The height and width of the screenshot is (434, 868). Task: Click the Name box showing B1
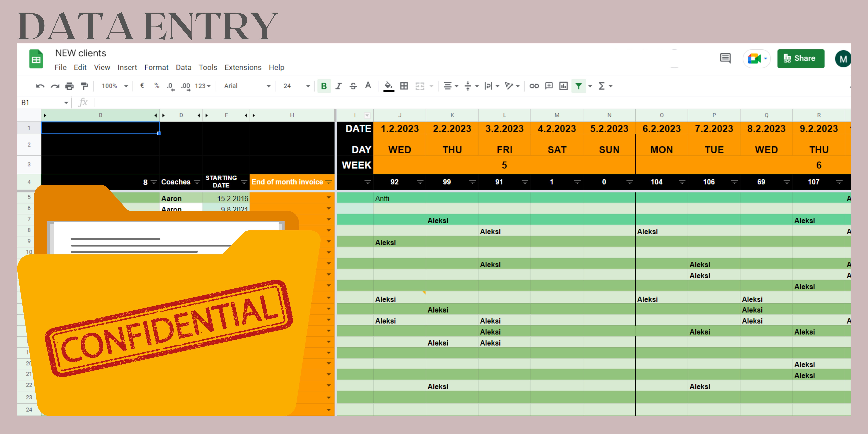(44, 102)
